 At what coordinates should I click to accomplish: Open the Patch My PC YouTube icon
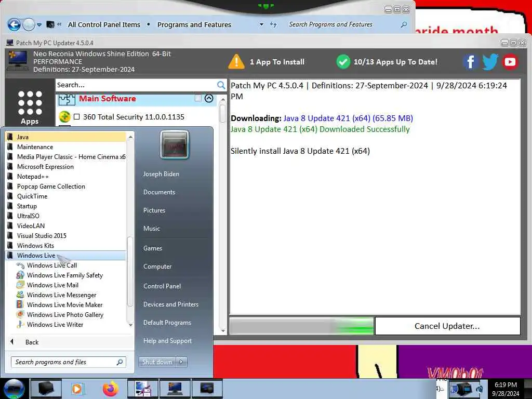point(510,62)
